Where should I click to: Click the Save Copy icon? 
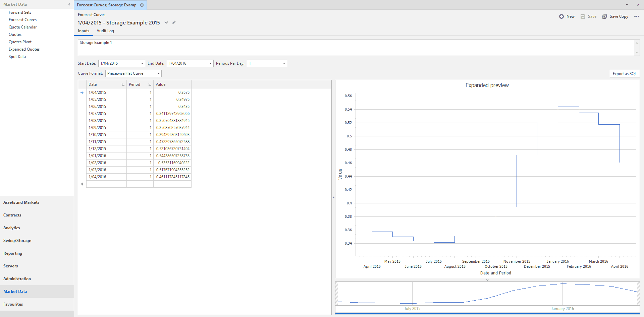click(605, 16)
